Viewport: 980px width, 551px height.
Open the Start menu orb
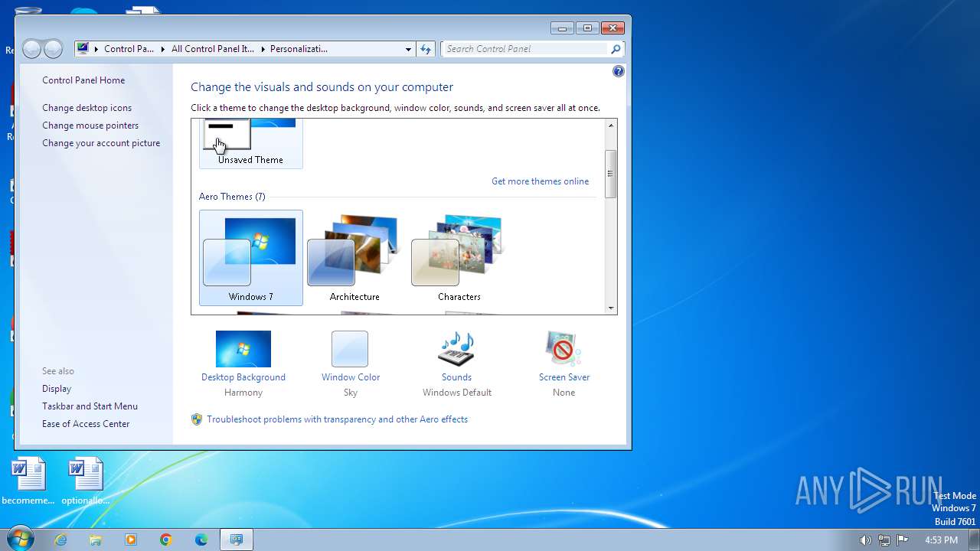20,539
